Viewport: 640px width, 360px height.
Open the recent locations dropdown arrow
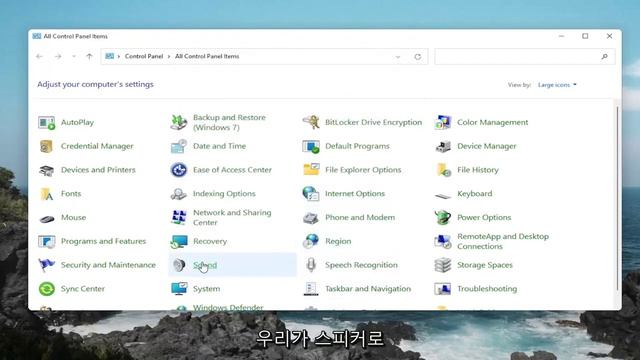74,56
